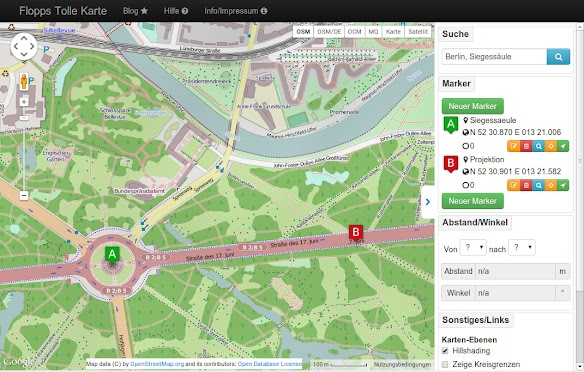
Task: Click the Street View pegman icon
Action: point(24,82)
